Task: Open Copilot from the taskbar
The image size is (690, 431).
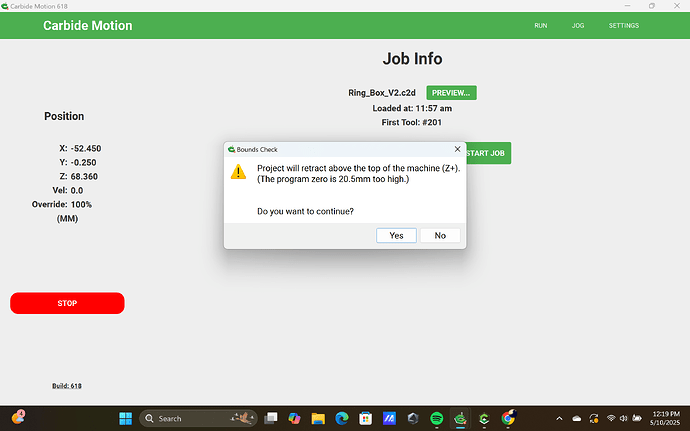Action: (294, 418)
